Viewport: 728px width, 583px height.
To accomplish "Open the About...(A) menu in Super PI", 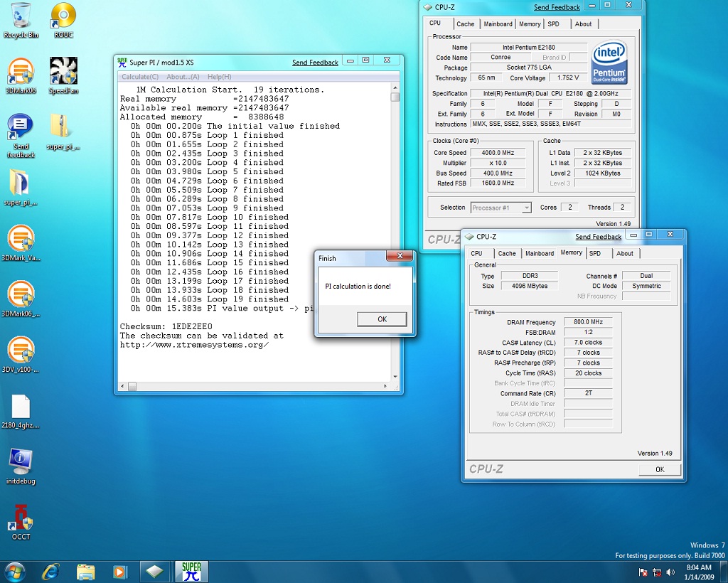I will click(x=183, y=77).
